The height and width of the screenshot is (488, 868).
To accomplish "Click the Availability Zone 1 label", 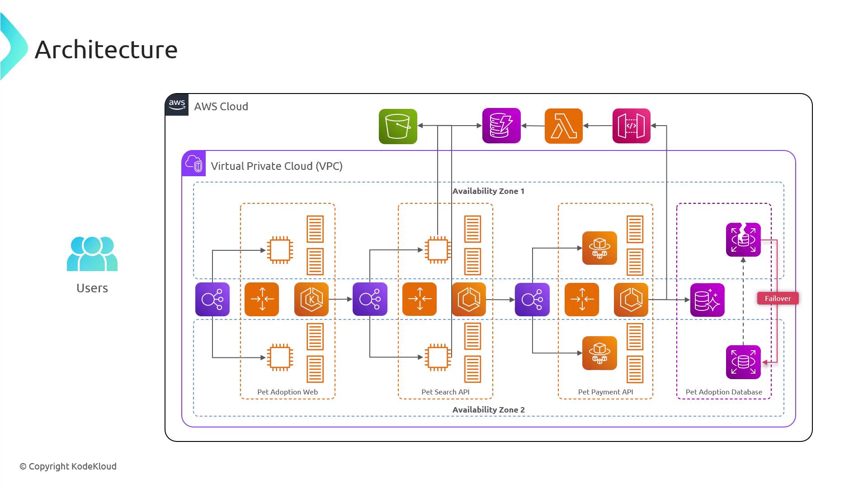I will [488, 191].
